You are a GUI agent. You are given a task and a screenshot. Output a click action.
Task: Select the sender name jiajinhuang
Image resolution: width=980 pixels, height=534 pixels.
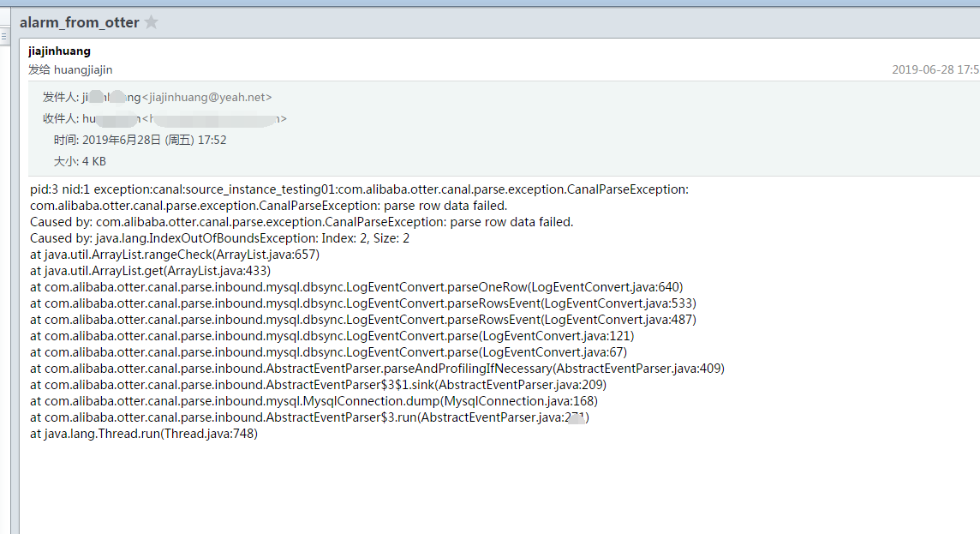59,51
